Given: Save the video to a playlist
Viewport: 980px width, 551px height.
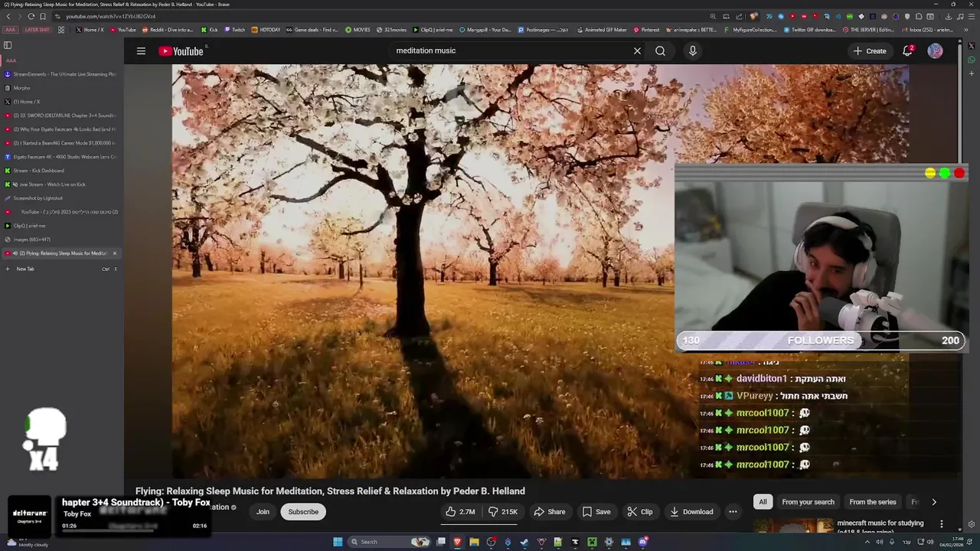Looking at the screenshot, I should pyautogui.click(x=596, y=512).
